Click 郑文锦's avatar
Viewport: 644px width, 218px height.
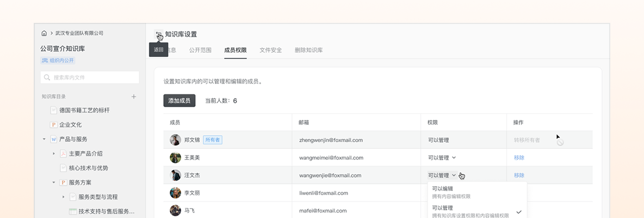click(175, 140)
